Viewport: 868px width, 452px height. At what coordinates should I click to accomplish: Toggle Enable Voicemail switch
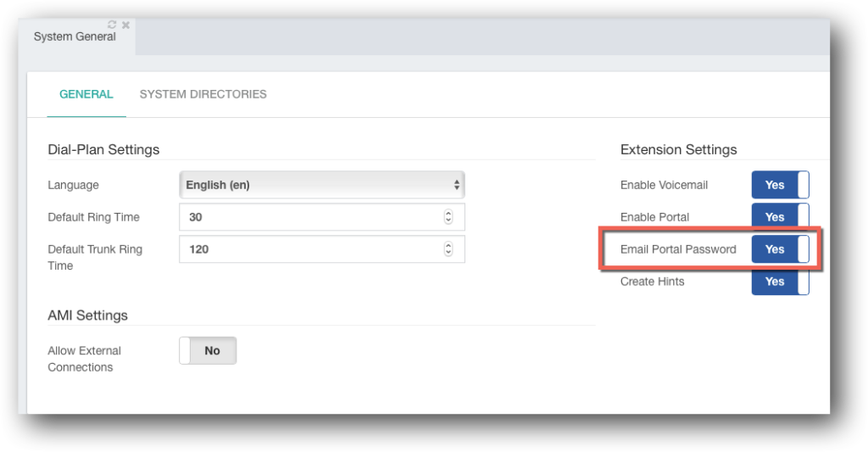[780, 185]
